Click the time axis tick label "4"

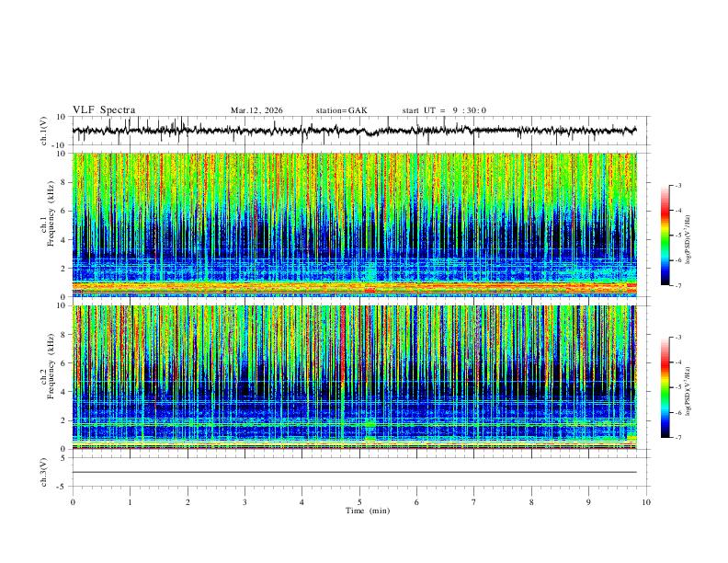tap(301, 501)
